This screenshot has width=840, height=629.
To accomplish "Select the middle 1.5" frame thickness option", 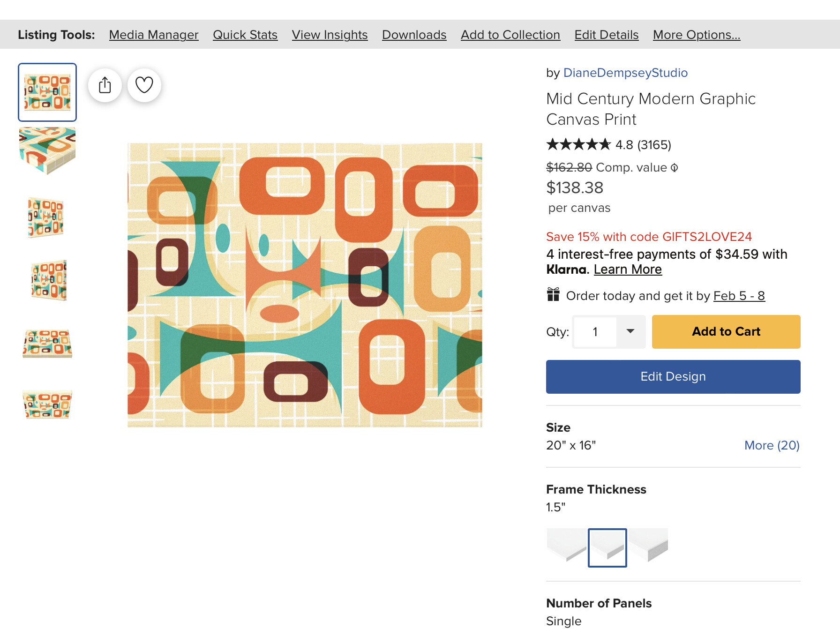I will [x=607, y=547].
